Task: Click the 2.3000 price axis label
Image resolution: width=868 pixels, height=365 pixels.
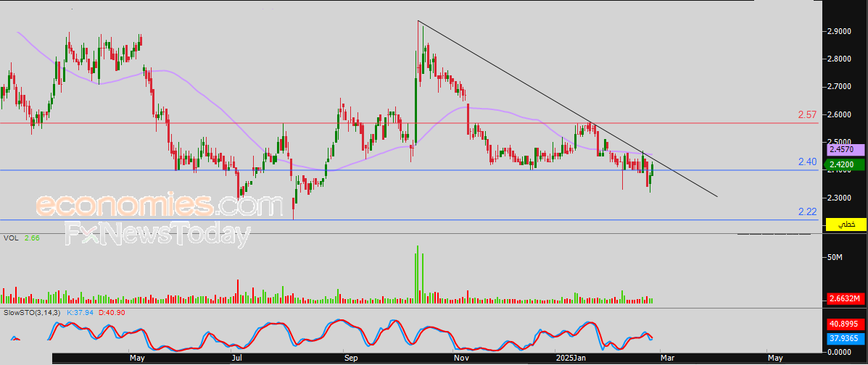Action: click(840, 198)
